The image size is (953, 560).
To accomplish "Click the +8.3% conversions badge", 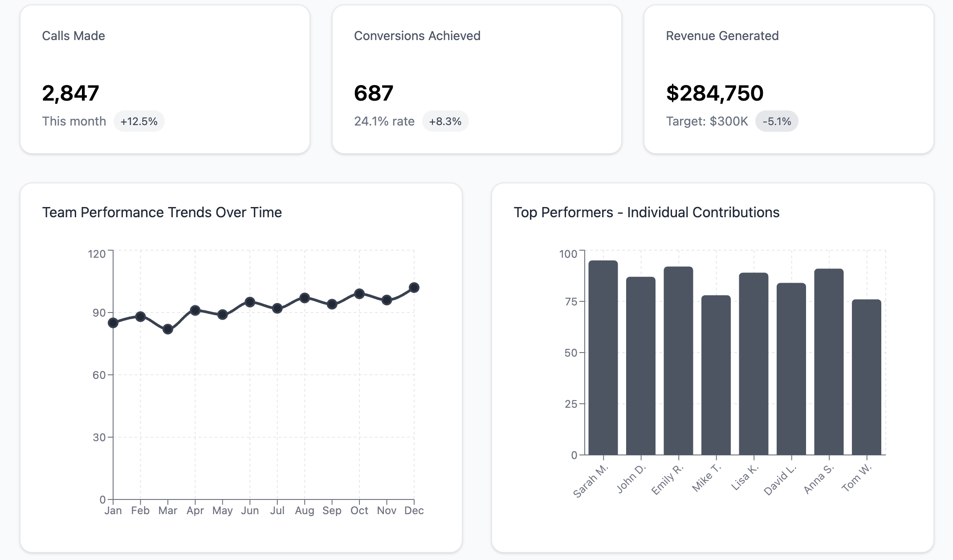I will [445, 122].
